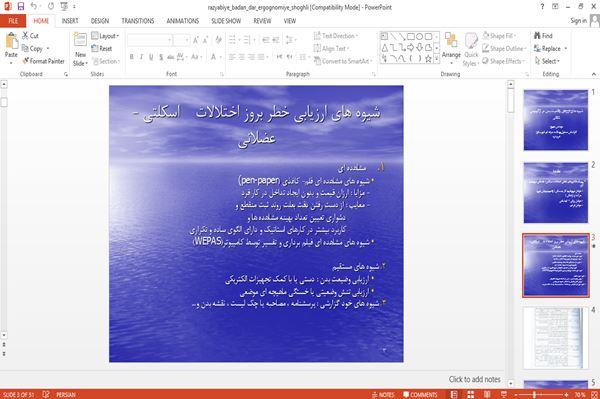Select the oval shape in Shapes gallery
This screenshot has width=600, height=399.
pos(419,36)
